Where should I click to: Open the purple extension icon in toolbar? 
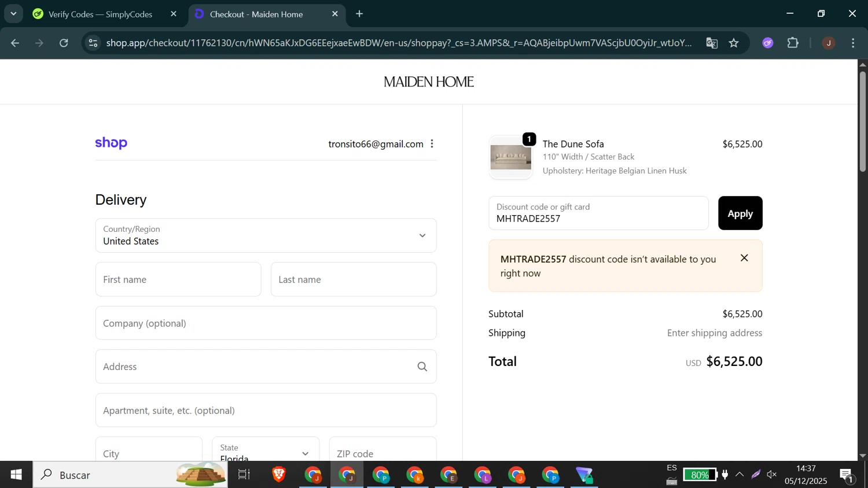point(768,43)
